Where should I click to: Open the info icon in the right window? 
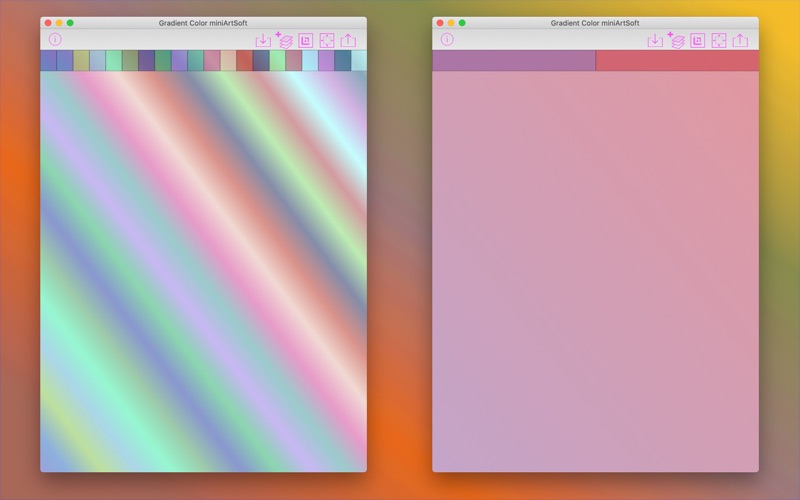(447, 40)
